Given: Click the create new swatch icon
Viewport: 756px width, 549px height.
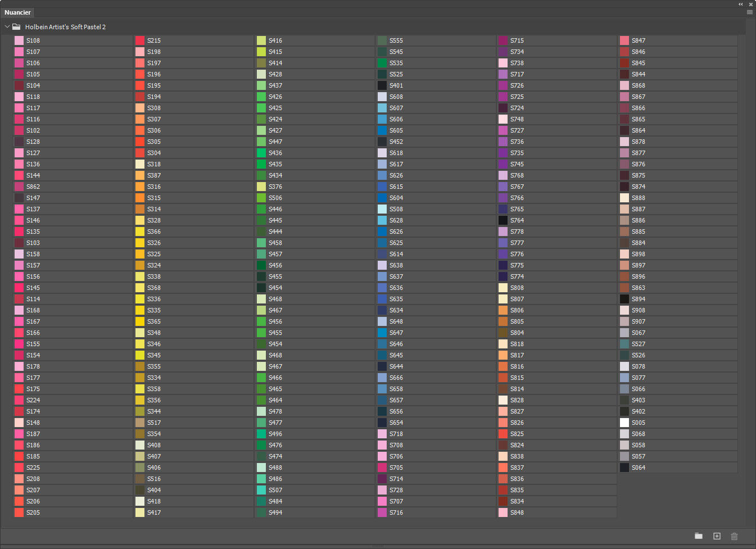Looking at the screenshot, I should click(x=717, y=536).
